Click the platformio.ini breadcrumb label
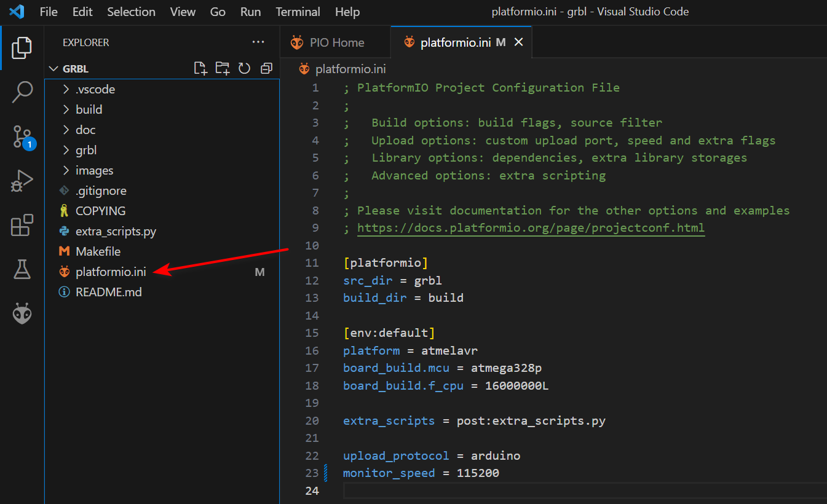The width and height of the screenshot is (827, 504). point(350,69)
